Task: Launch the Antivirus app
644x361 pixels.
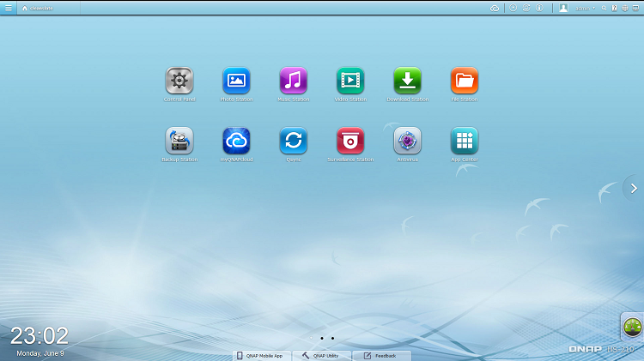Action: pyautogui.click(x=407, y=141)
